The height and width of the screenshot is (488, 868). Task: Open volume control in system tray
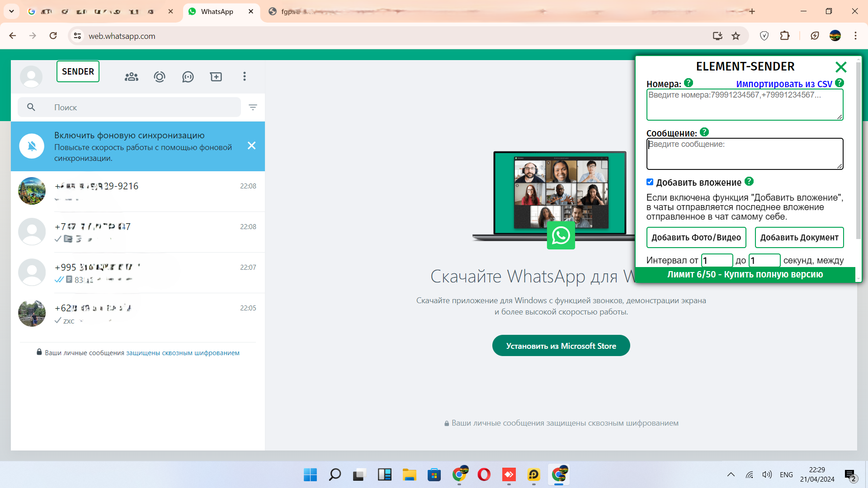[x=767, y=474]
